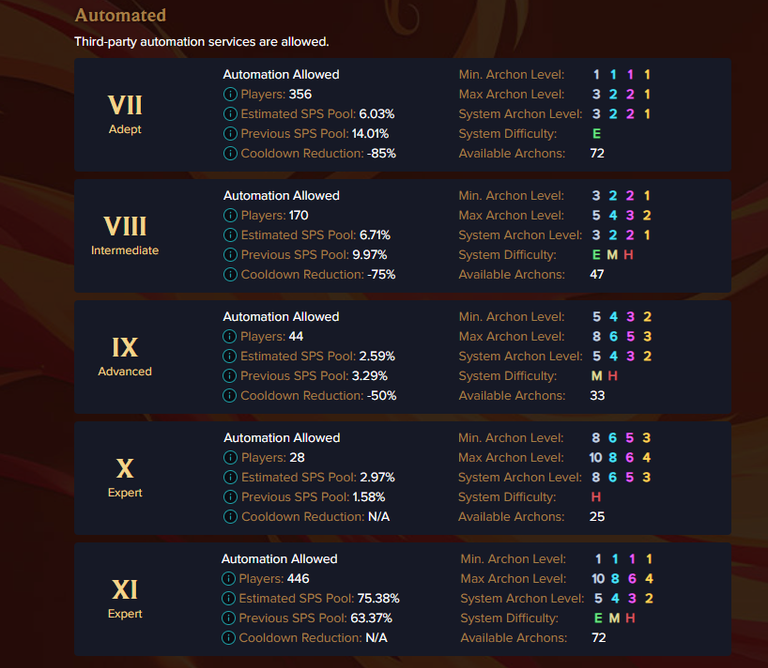Select the VIII Intermediate league card
768x668 pixels.
(125, 235)
